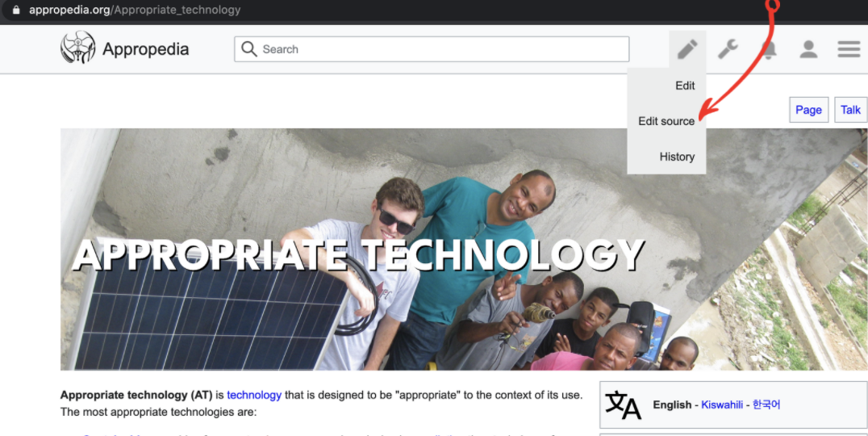Choose Edit source in the dropdown
Viewport: 868px width, 436px height.
(666, 121)
